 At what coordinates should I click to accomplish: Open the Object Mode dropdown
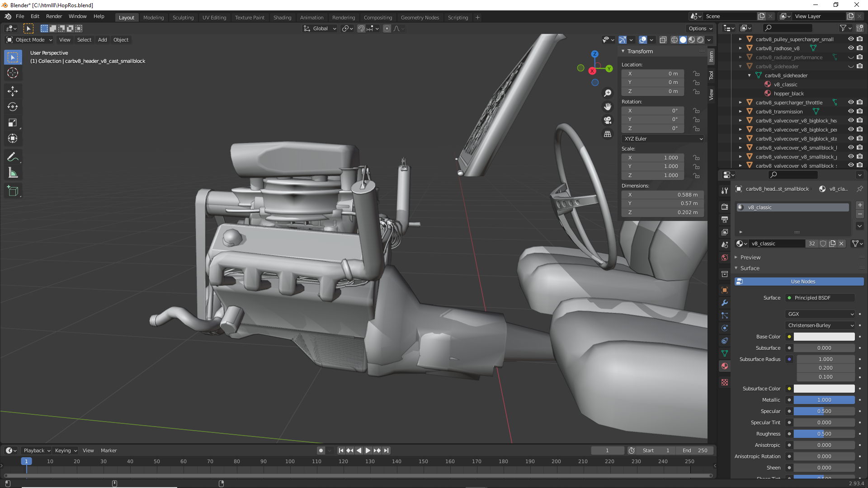[29, 40]
